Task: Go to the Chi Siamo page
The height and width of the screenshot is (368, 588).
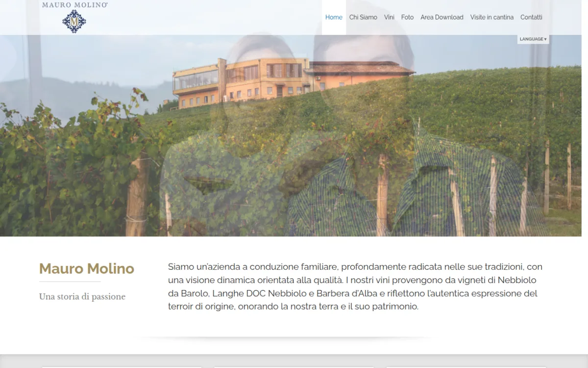Action: tap(363, 17)
